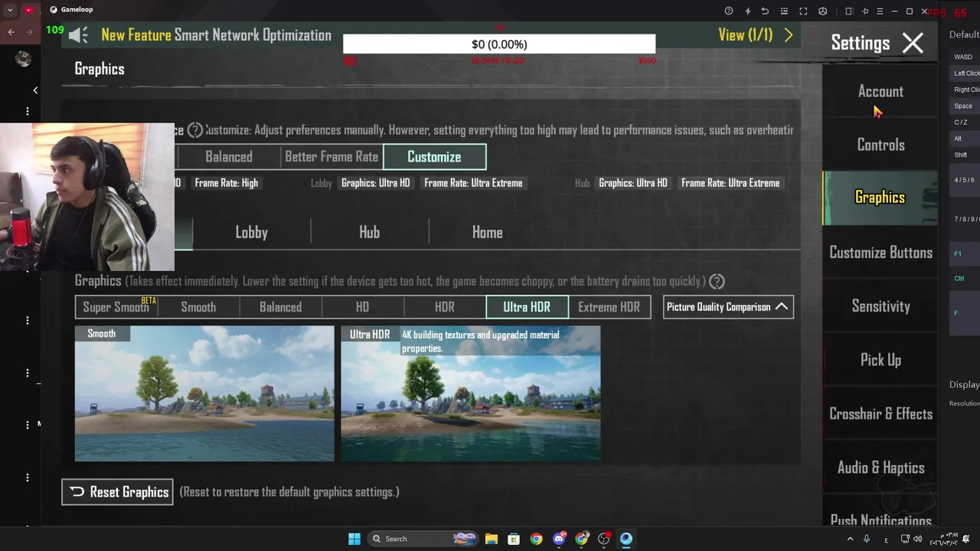Click the Smooth comparison preview image
The image size is (980, 551).
point(204,394)
